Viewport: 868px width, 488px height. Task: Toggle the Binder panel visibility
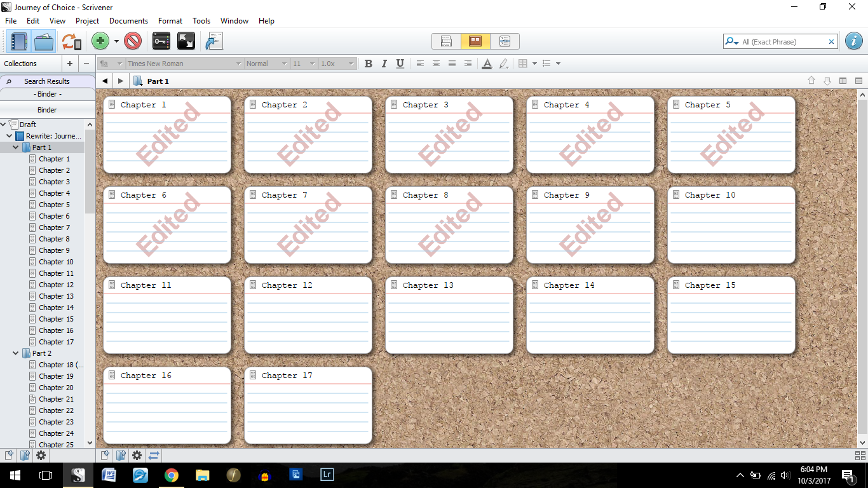tap(19, 42)
